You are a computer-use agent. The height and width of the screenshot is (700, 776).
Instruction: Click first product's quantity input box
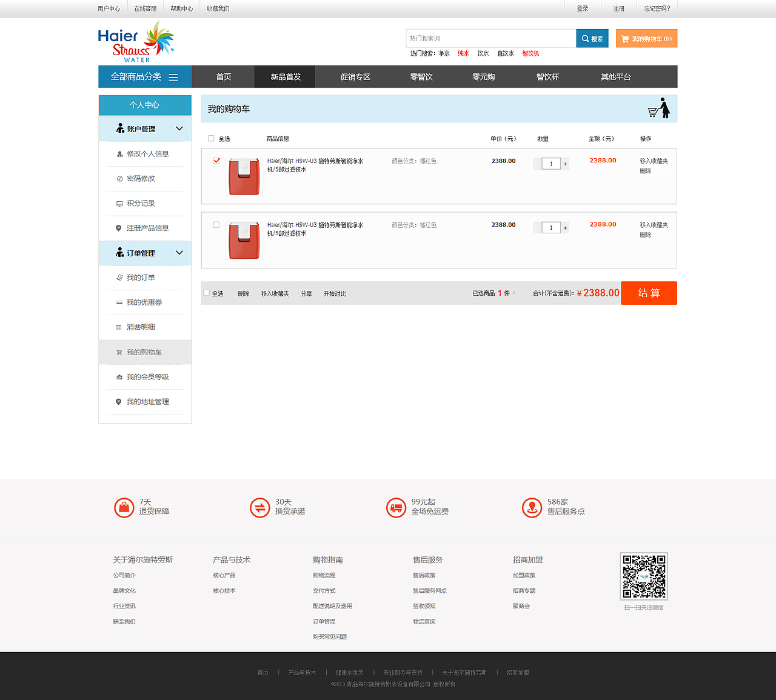(551, 164)
